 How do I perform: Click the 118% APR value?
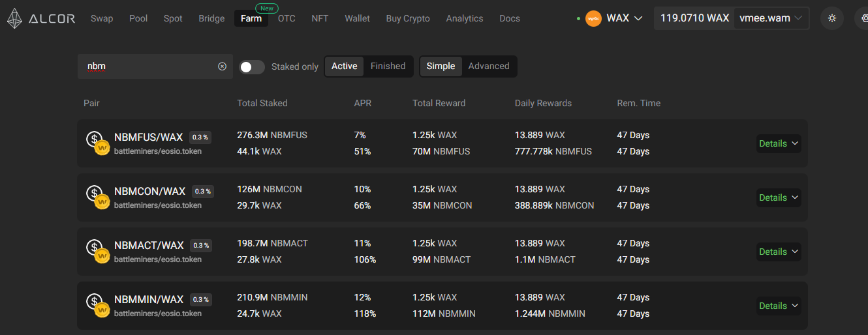click(365, 313)
